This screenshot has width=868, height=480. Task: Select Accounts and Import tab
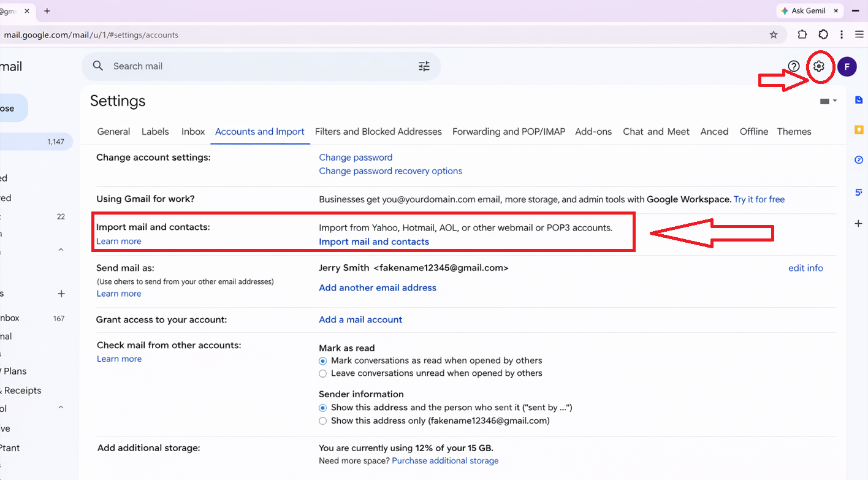point(260,132)
